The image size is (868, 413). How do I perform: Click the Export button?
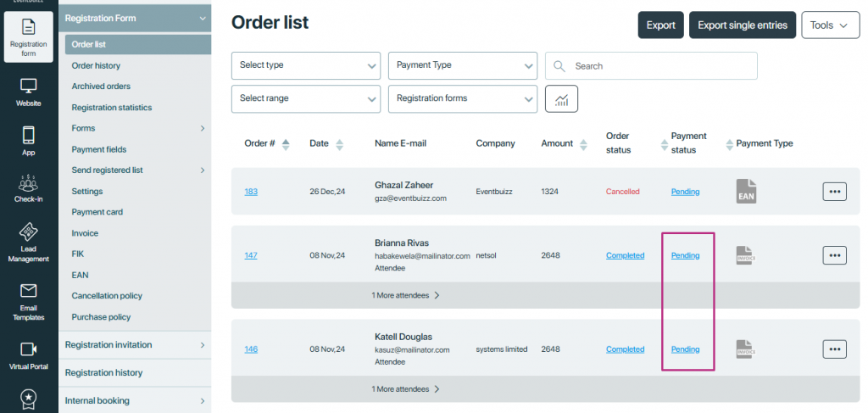(661, 25)
